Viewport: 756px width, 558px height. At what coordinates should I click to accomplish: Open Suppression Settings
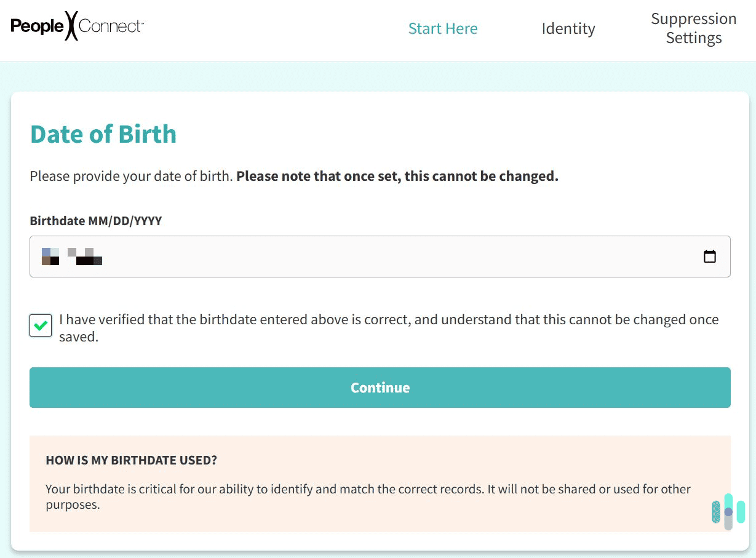coord(693,28)
